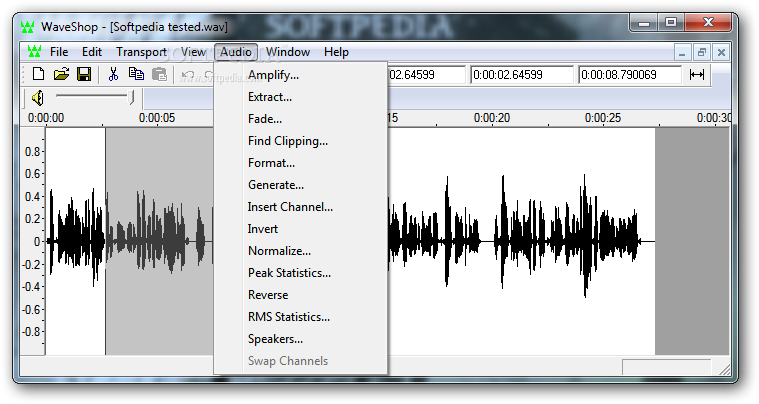Click the Cut scissors icon
Screen dimensions: 759x404
[113, 74]
